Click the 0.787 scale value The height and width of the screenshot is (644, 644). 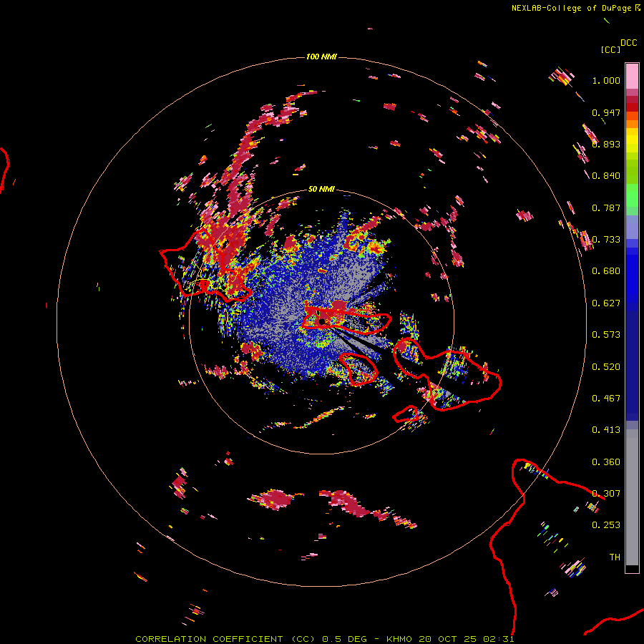click(606, 208)
